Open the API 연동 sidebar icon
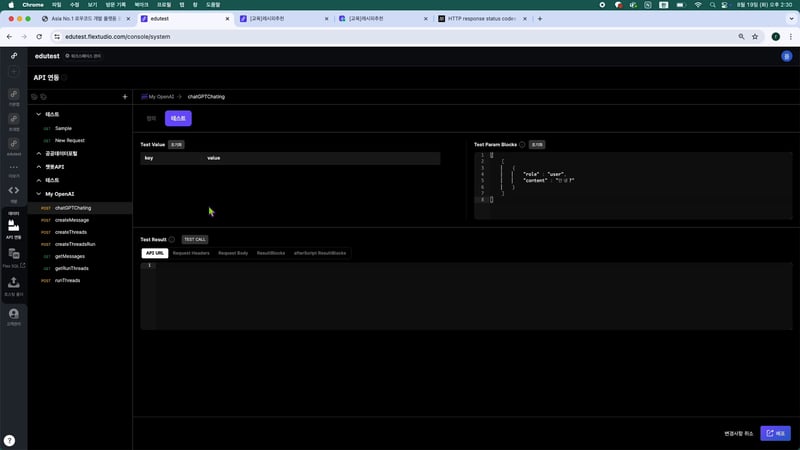 [x=14, y=228]
